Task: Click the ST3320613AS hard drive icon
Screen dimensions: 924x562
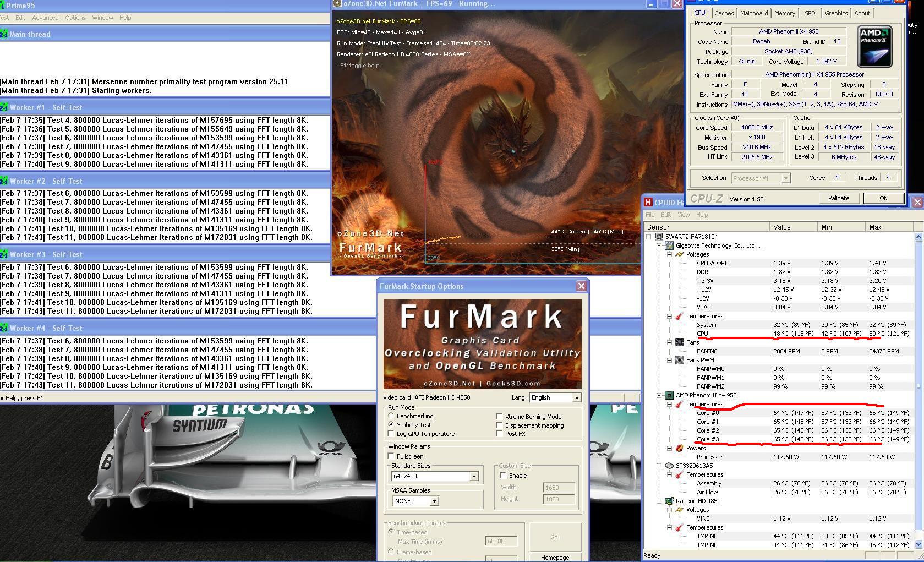Action: pyautogui.click(x=669, y=466)
